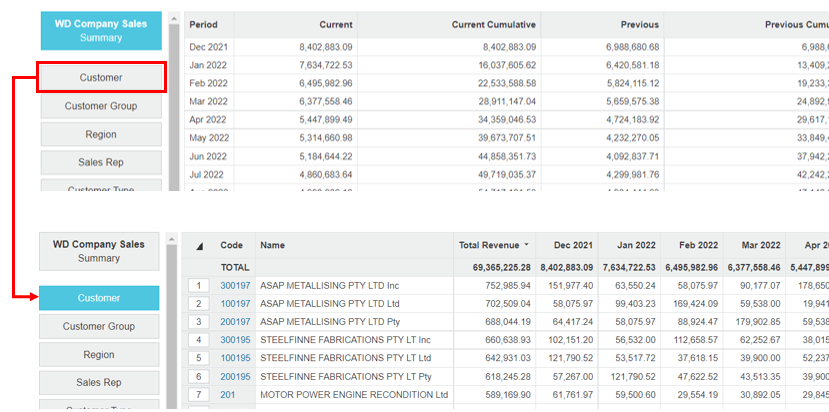The height and width of the screenshot is (412, 829).
Task: Click the sort arrow beside Total Revenue
Action: coord(526,245)
